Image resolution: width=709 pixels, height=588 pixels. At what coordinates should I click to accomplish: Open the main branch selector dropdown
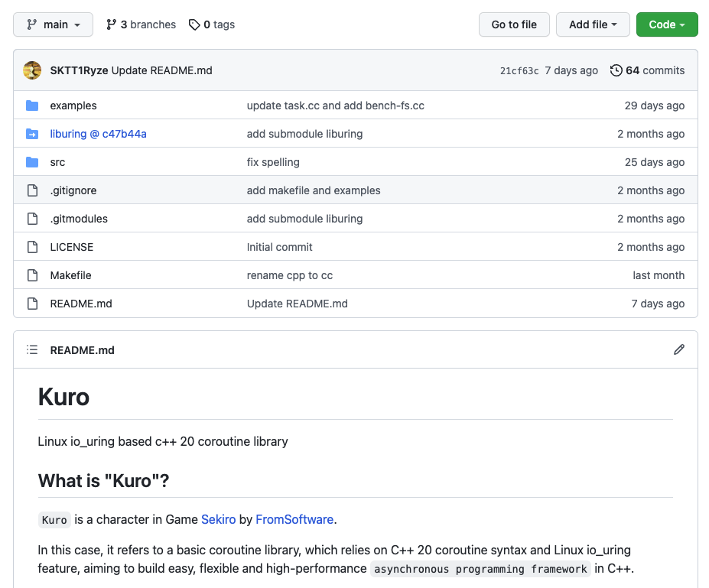point(53,24)
